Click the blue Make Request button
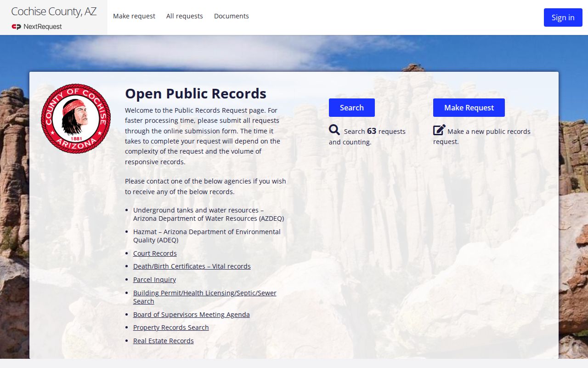 point(469,108)
